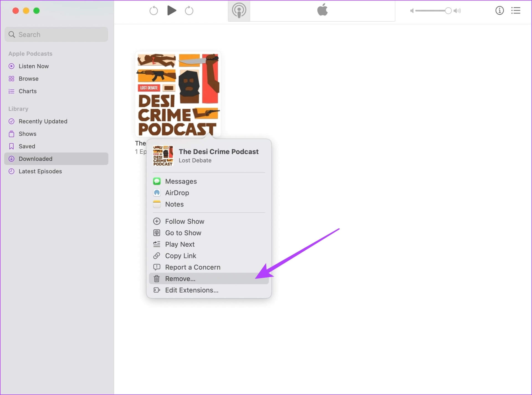Click the plus icon beside Follow Show
The image size is (532, 395).
[x=157, y=221]
